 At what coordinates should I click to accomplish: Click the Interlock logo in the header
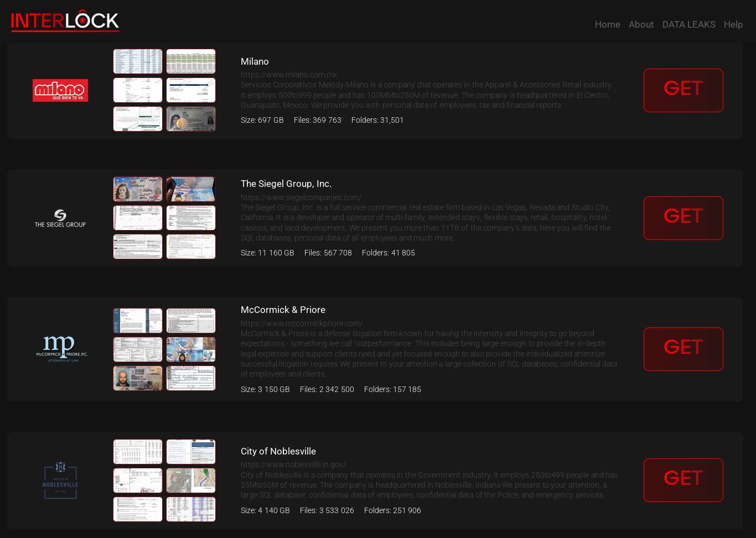[65, 21]
